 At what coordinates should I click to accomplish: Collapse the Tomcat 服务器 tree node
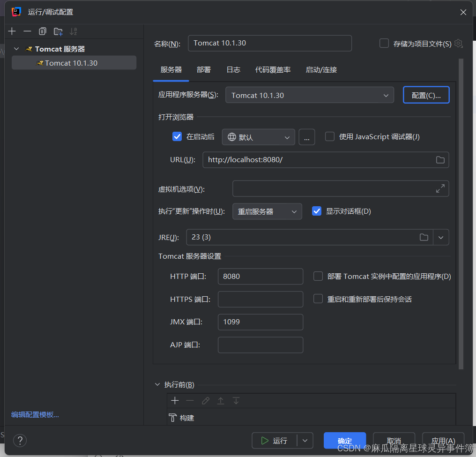tap(16, 49)
